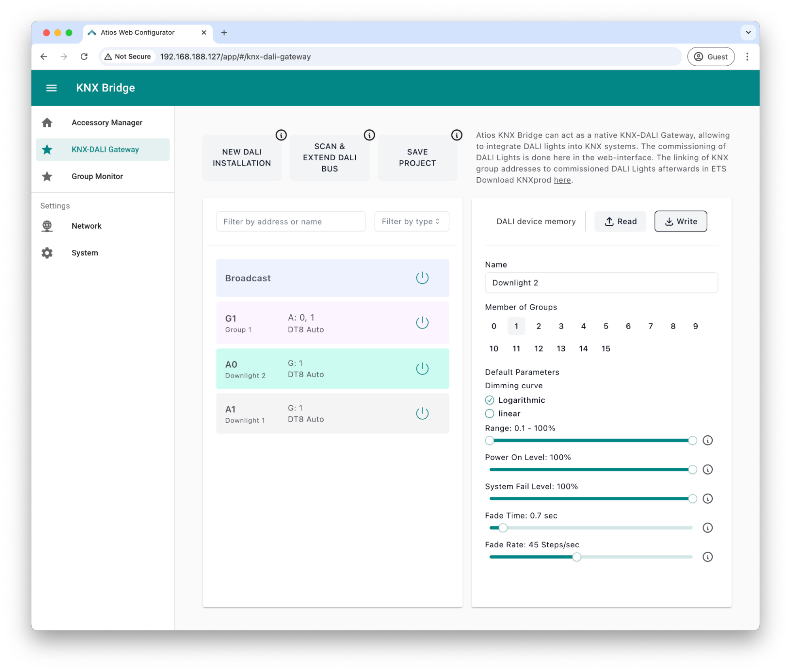Click Save Project button
The width and height of the screenshot is (791, 672).
tap(417, 158)
